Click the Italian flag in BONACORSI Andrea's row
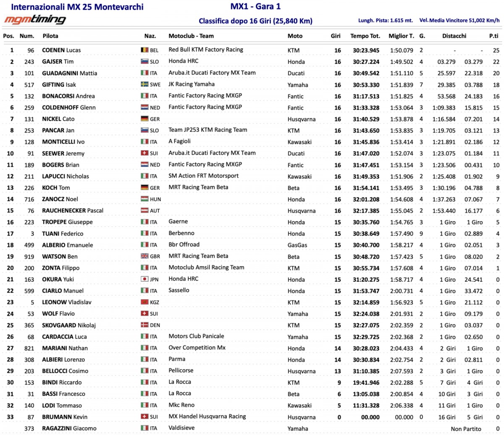 coord(144,96)
